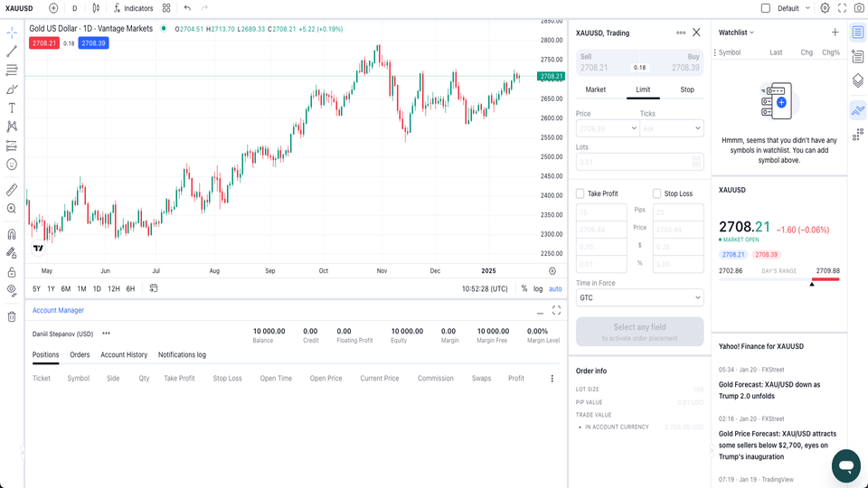868x488 pixels.
Task: Open the live chat support bubble
Action: point(846,466)
